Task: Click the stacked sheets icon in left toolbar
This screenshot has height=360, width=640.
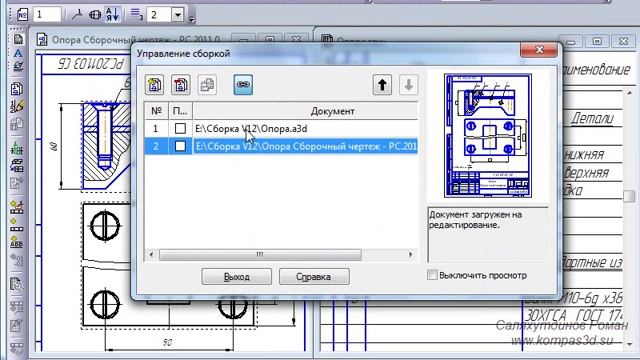Action: coord(17,89)
